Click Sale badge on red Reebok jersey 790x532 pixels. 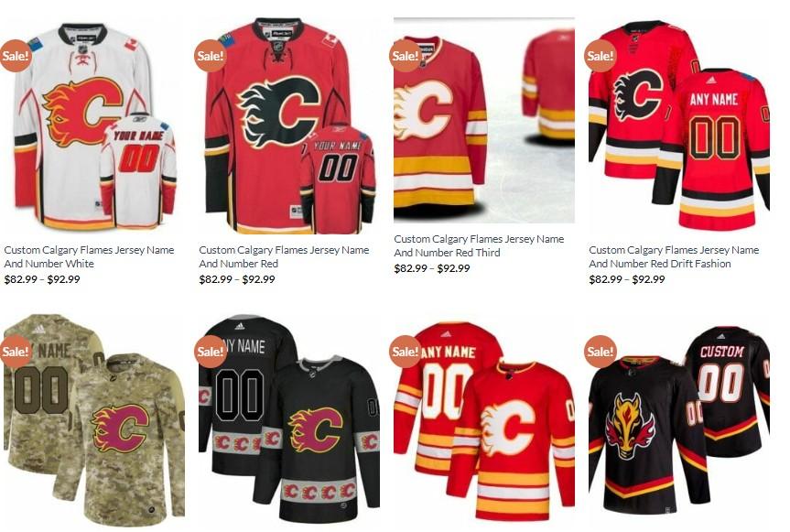[x=211, y=56]
